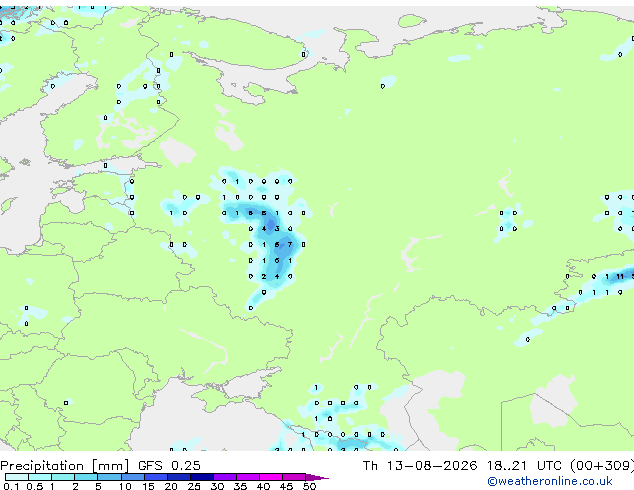634x490 pixels.
Task: Click the 30 to 35 mm purple swatch
Action: coord(224,477)
